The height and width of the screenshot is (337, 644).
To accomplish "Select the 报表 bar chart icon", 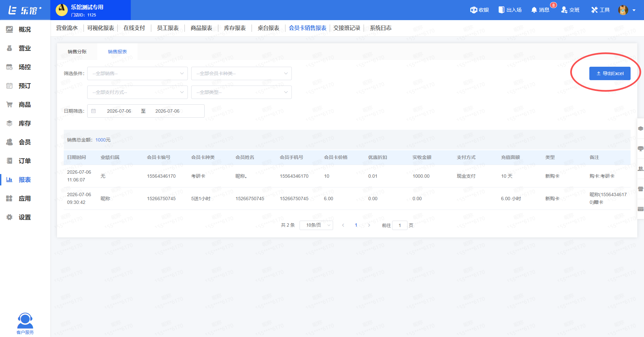I will [9, 180].
